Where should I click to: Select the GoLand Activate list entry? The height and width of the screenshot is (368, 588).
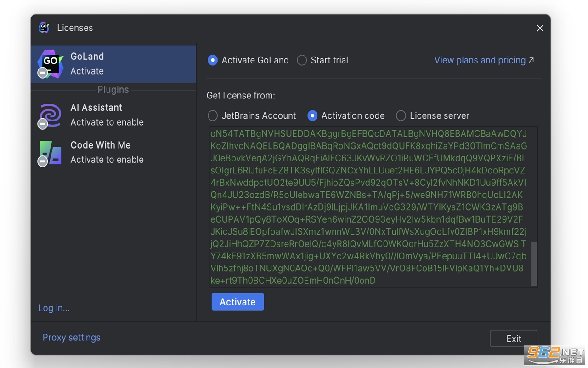[113, 64]
